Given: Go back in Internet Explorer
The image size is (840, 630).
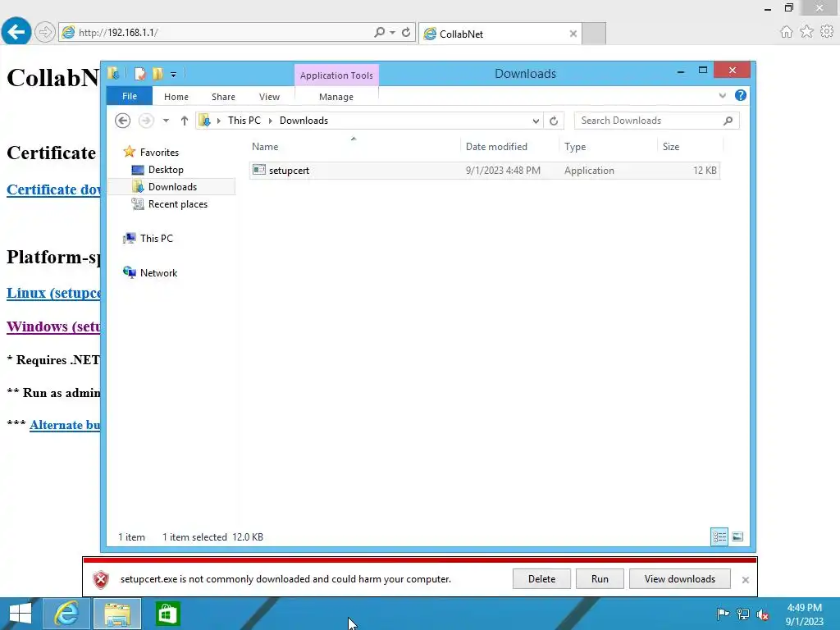Looking at the screenshot, I should point(16,32).
